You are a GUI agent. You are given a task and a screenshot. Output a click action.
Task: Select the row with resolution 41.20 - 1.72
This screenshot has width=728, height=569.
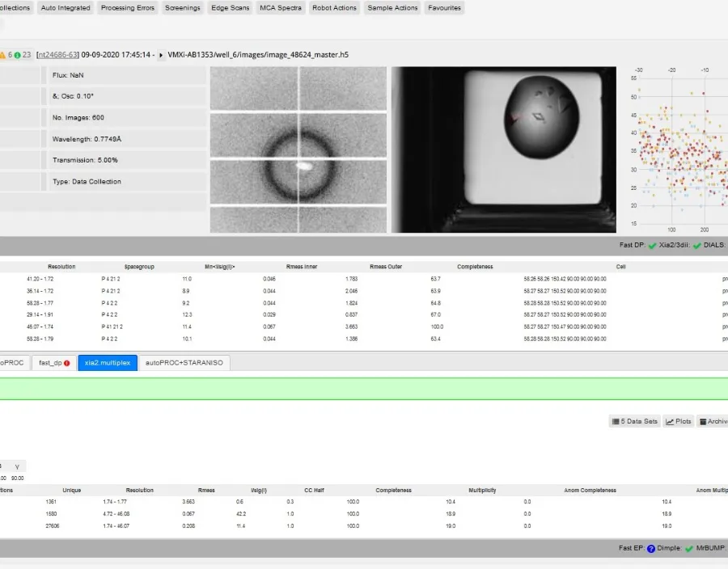pos(364,279)
